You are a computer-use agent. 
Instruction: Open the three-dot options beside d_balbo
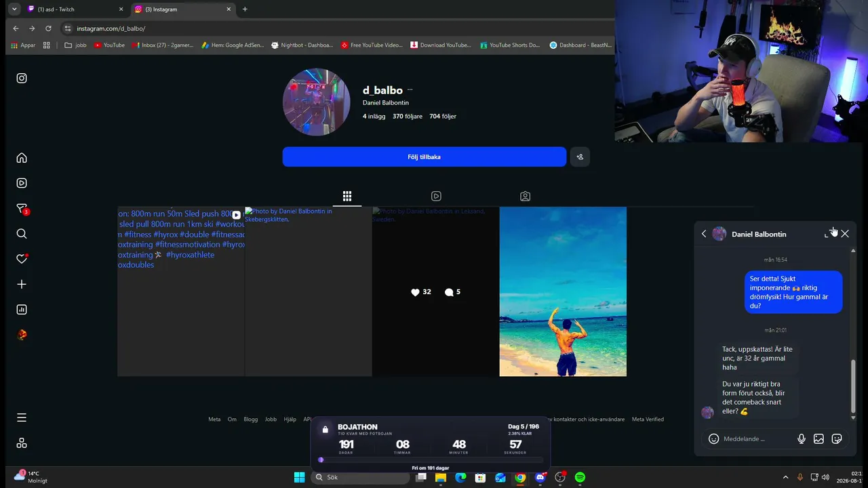point(410,90)
